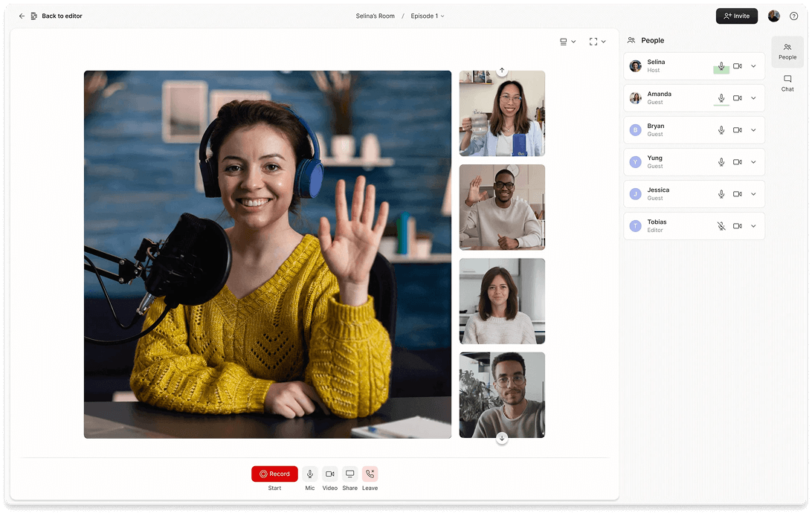
Task: Click the Share screen icon
Action: click(x=349, y=474)
